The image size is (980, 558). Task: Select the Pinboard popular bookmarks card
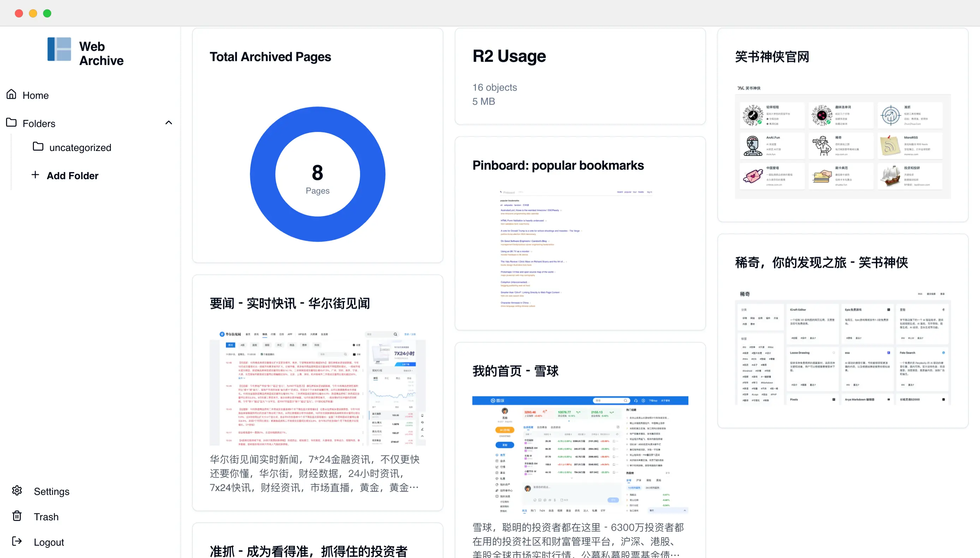(580, 235)
